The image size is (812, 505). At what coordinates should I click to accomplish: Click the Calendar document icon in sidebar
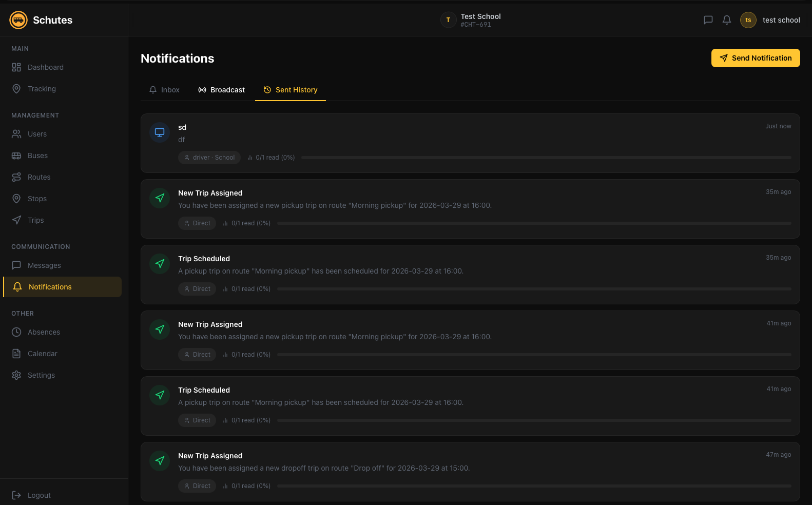[x=16, y=354]
